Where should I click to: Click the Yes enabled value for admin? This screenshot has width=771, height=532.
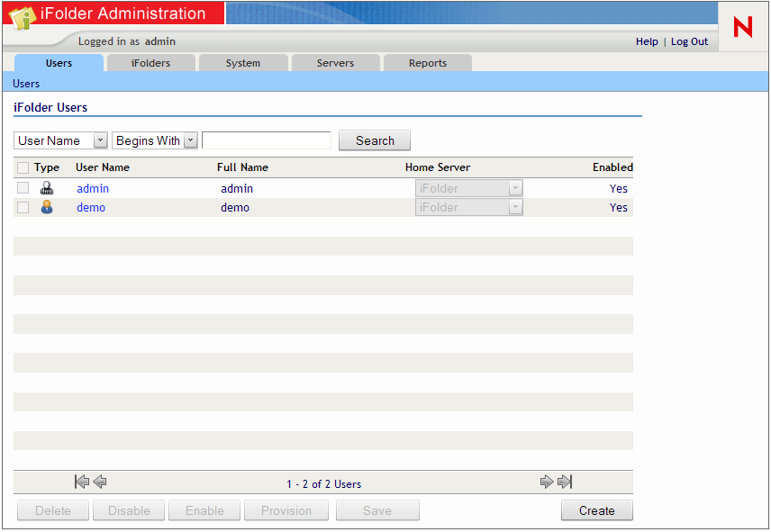click(x=619, y=189)
